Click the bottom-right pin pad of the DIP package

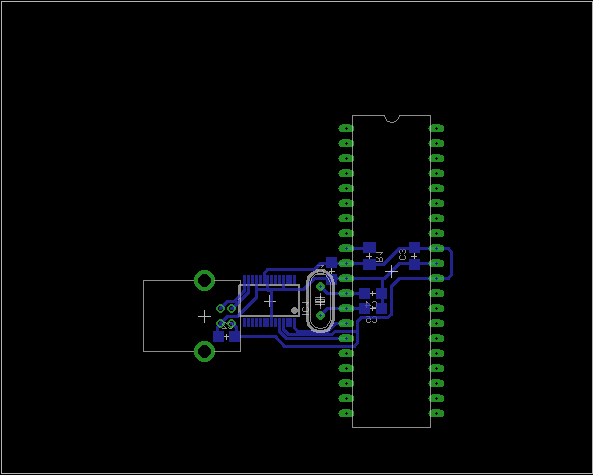[436, 413]
